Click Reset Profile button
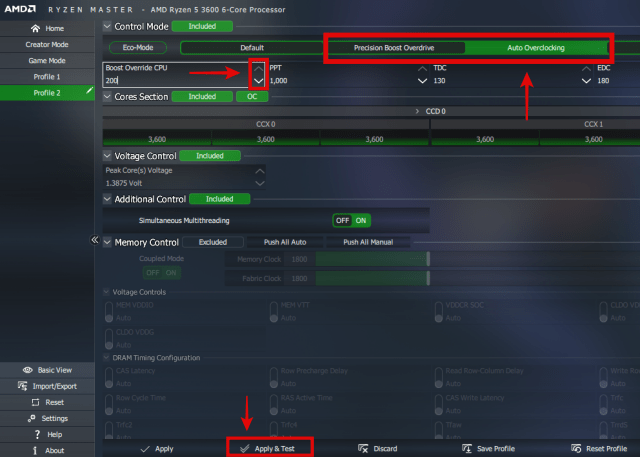Screen dimensions: 640x457 [x=599, y=449]
